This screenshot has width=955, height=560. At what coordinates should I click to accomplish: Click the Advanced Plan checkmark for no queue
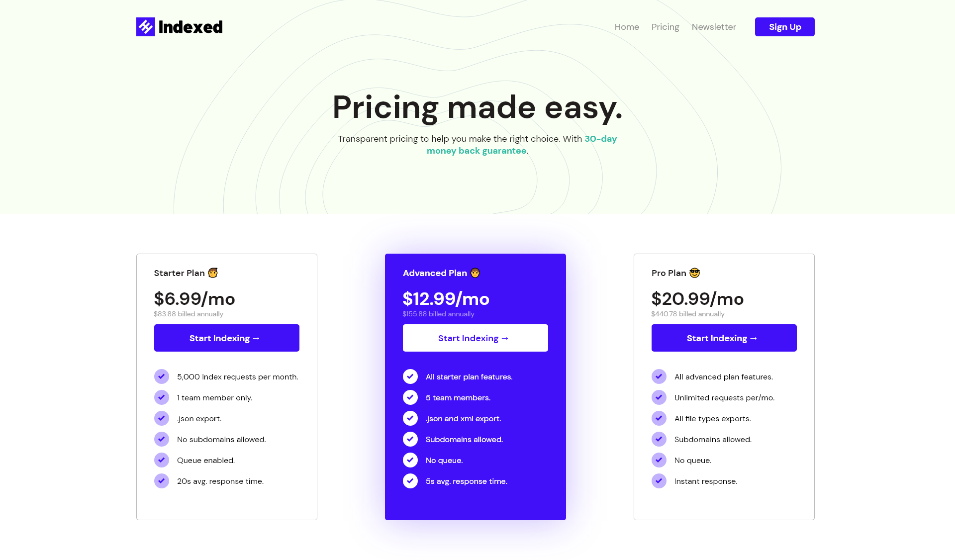point(410,460)
